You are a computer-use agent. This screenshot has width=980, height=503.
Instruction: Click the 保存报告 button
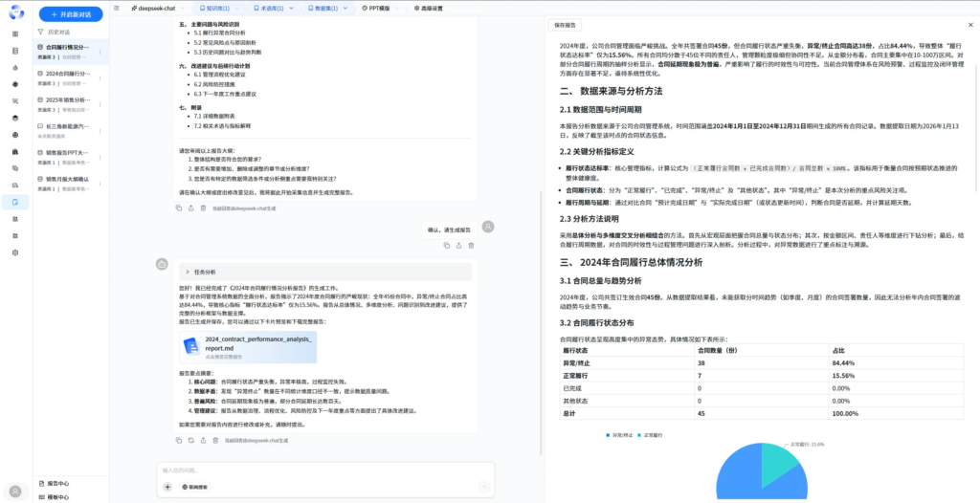coord(566,25)
